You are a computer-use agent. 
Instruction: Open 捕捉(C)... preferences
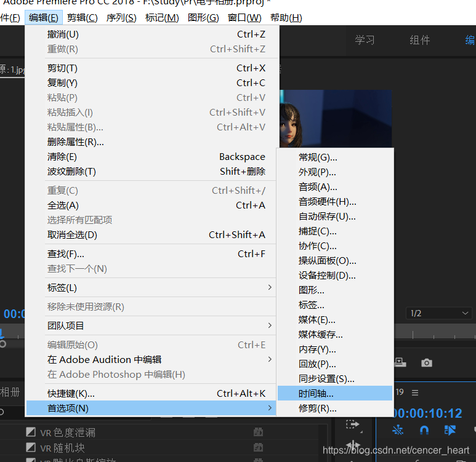335,231
